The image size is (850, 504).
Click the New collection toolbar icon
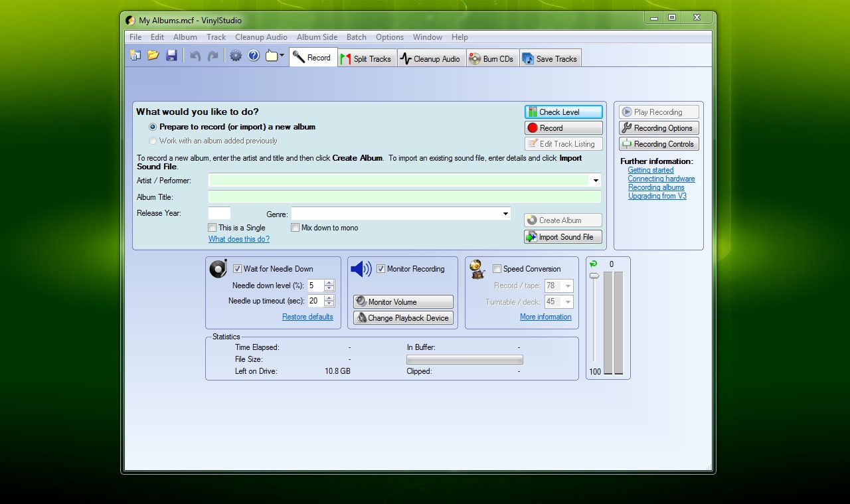click(x=135, y=56)
